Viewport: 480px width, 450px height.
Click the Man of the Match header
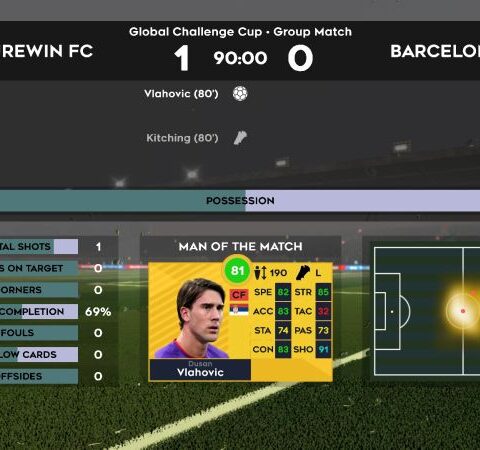coord(240,247)
